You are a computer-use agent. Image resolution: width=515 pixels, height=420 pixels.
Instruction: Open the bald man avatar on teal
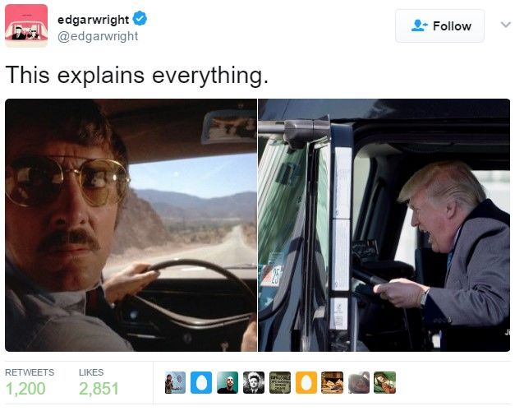click(x=228, y=382)
